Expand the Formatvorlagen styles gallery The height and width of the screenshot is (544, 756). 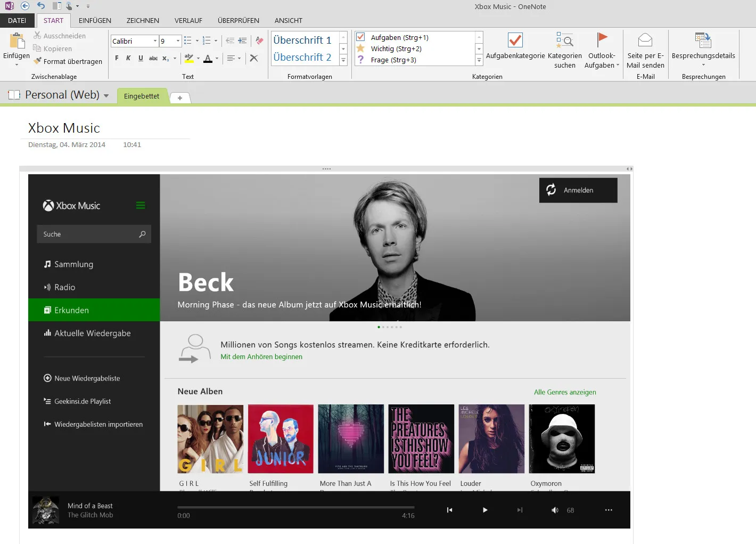coord(343,60)
